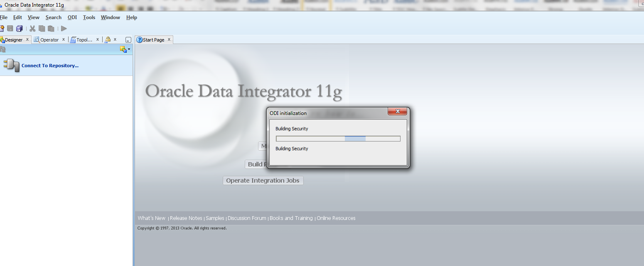
Task: Close the Start Page tab
Action: coord(169,39)
